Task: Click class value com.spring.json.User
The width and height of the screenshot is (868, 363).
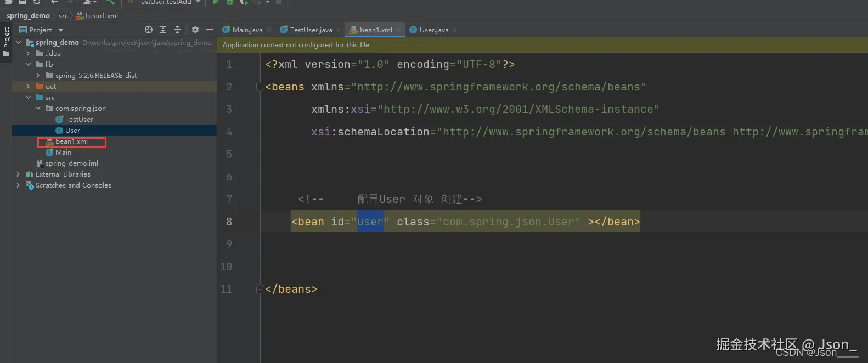Action: 509,222
